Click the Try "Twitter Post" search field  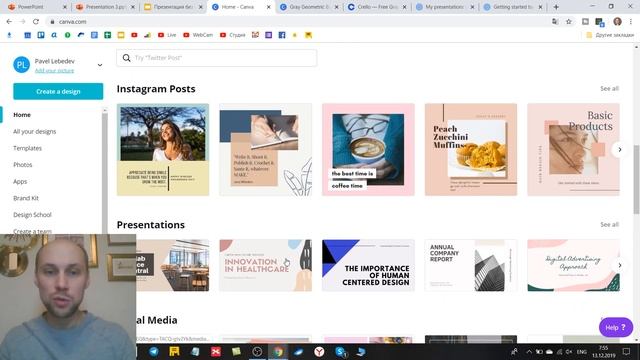point(216,58)
